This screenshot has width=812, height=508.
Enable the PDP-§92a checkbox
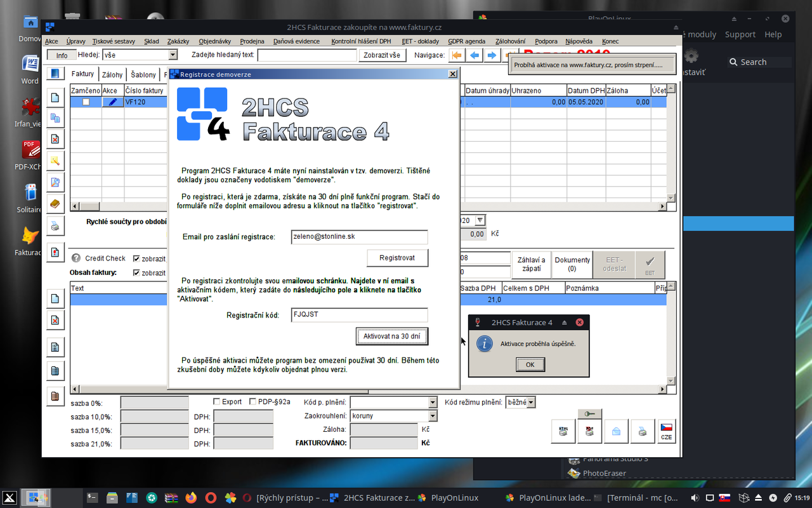[x=253, y=402]
